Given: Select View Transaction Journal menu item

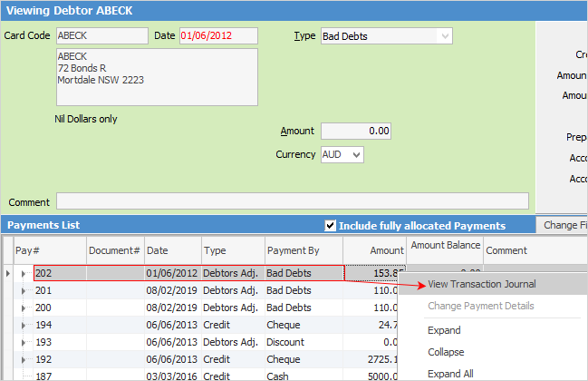Looking at the screenshot, I should tap(481, 284).
